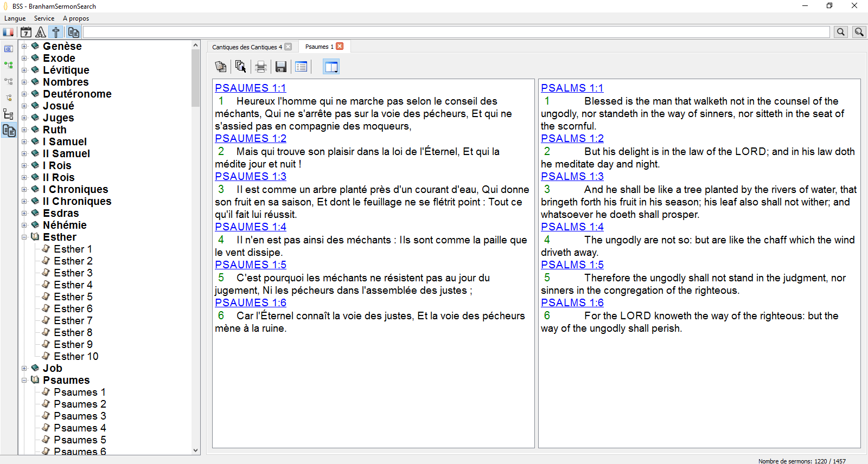The image size is (868, 464).
Task: Open the PSAUMES 1:6 link
Action: click(x=251, y=302)
